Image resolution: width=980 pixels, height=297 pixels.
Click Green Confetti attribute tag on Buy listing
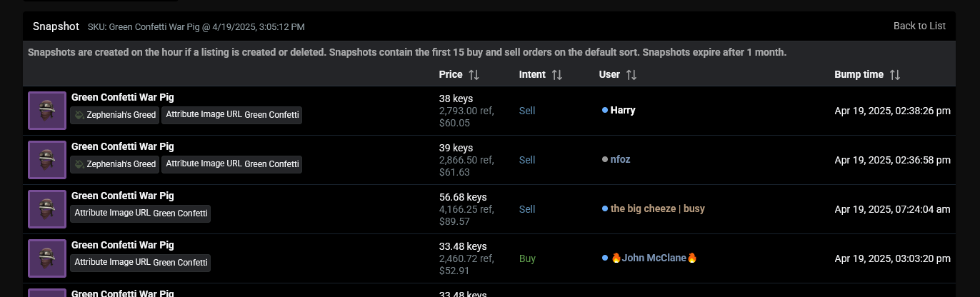pos(141,263)
